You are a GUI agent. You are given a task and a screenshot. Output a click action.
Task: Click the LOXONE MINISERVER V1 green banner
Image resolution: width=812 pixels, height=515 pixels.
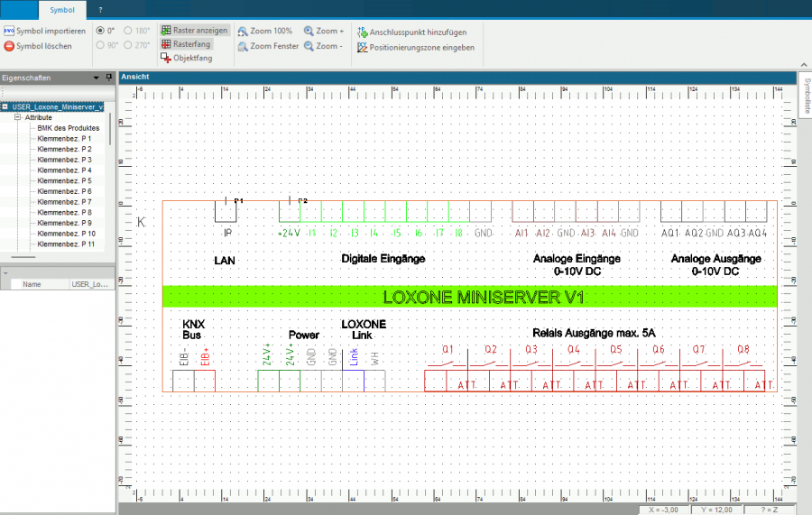[x=470, y=297]
